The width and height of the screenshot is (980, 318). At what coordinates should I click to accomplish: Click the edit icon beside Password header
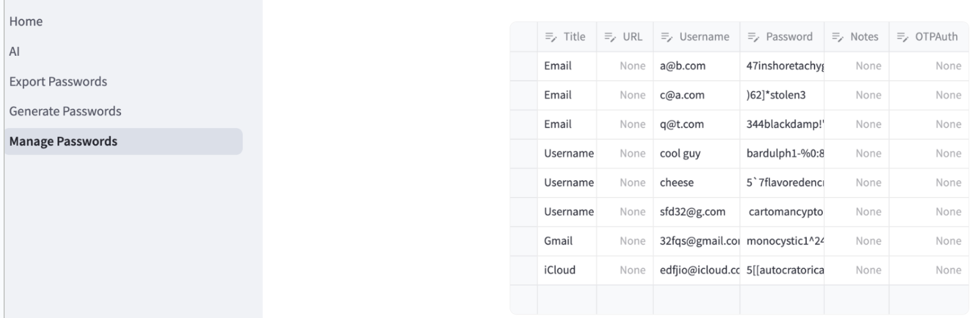[752, 37]
